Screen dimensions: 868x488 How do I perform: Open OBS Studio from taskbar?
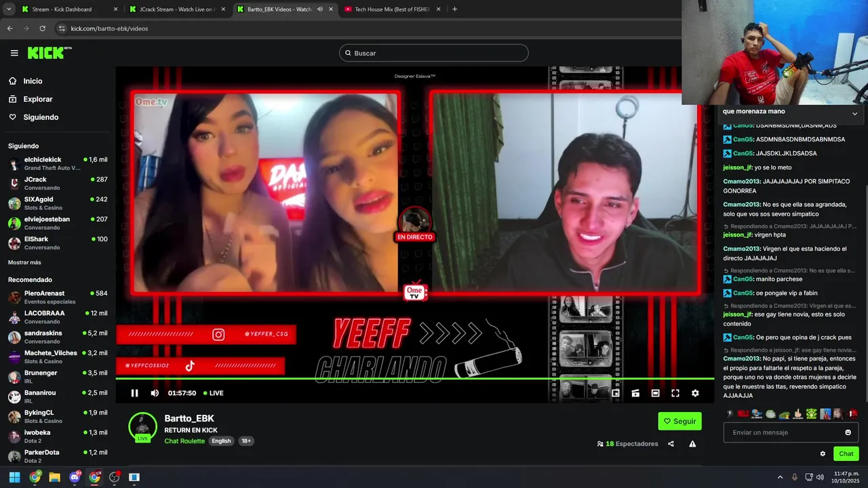[x=114, y=477]
